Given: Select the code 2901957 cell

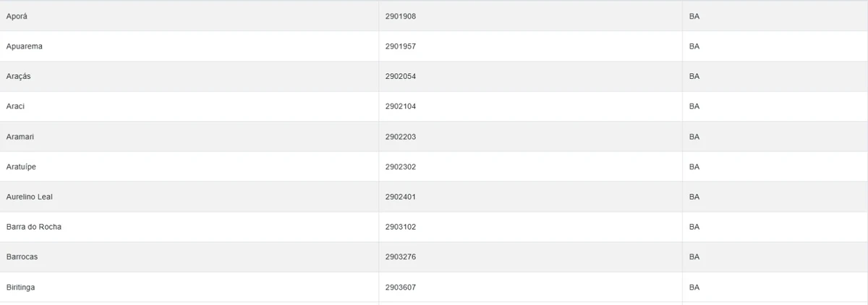Looking at the screenshot, I should [x=401, y=46].
